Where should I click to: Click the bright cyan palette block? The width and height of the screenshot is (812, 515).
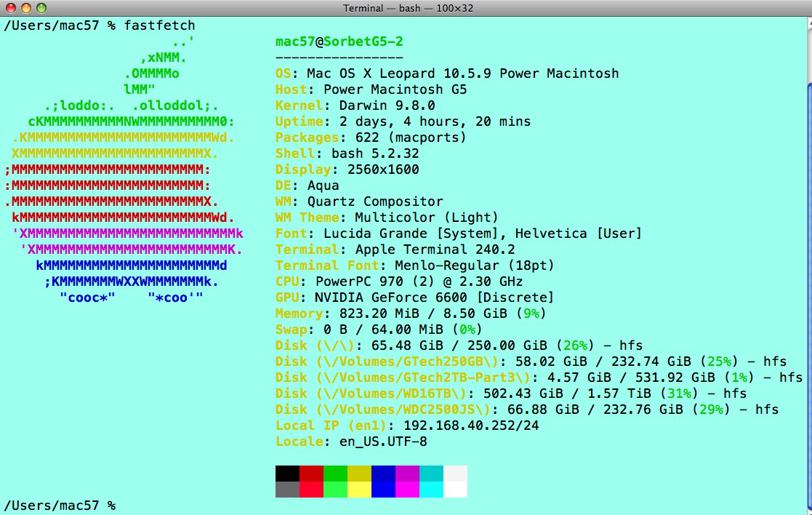431,490
